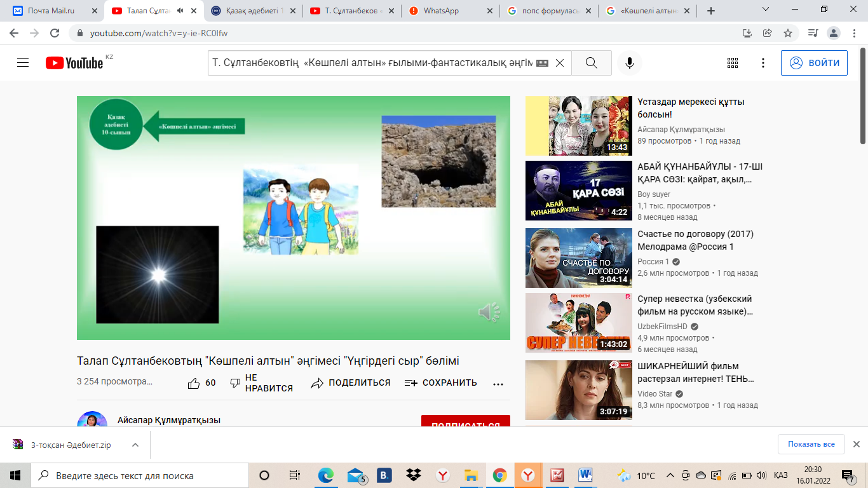Switch to the Почта Mail.ru tab
868x488 pixels.
(x=56, y=11)
